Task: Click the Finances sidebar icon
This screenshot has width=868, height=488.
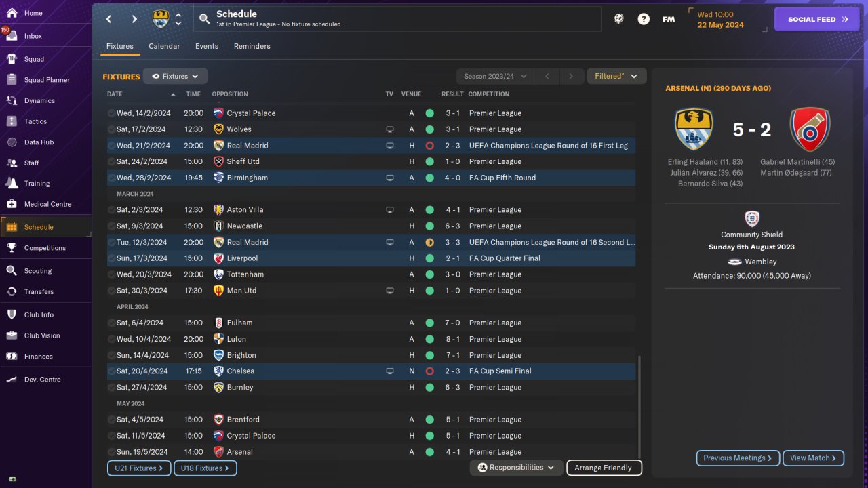Action: [x=12, y=357]
